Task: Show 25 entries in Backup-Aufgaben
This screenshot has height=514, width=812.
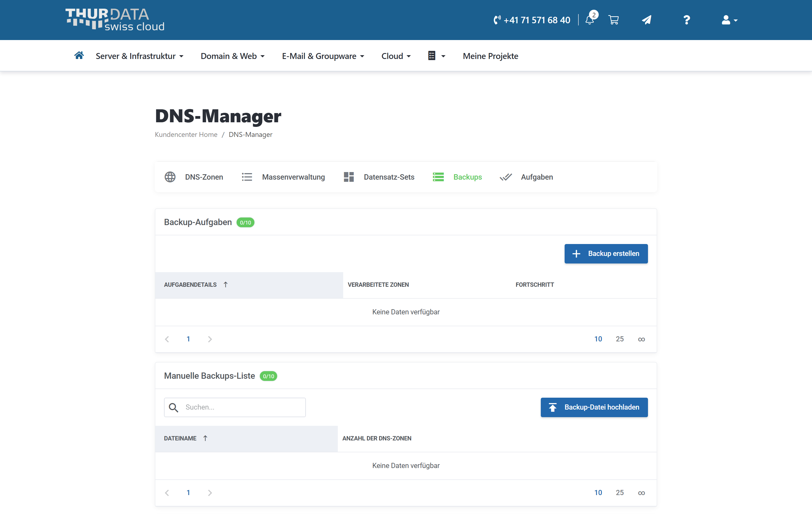Action: pyautogui.click(x=620, y=339)
